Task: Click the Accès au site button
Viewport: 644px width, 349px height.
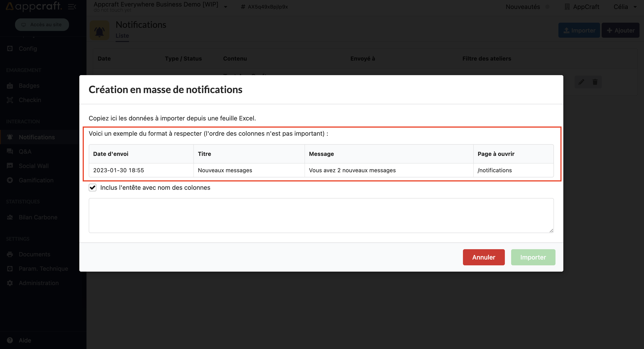Action: (x=42, y=24)
